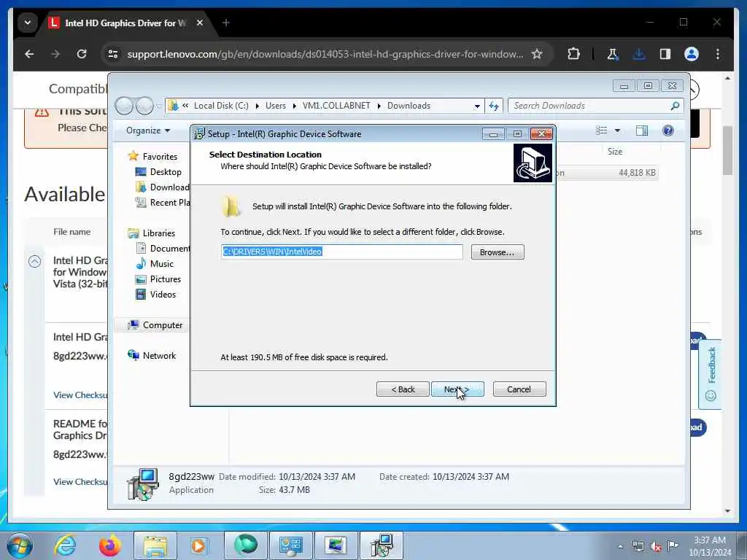
Task: Open the Browse... folder chooser
Action: 498,252
